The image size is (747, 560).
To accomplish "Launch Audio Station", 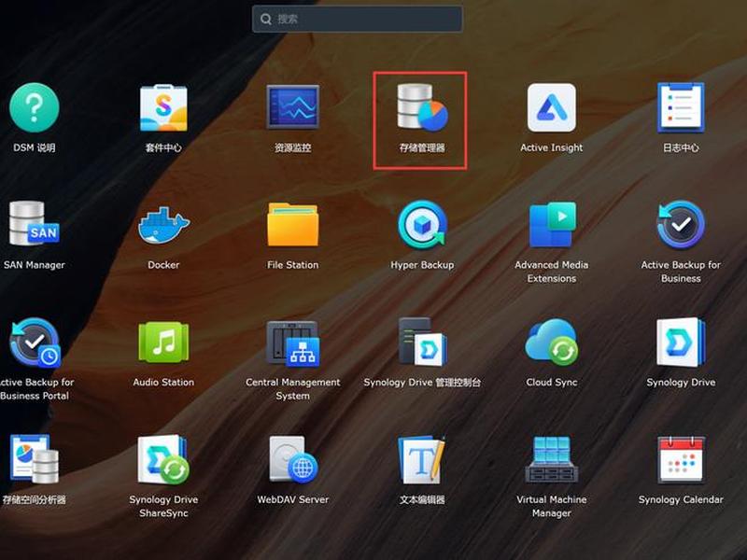I will pyautogui.click(x=163, y=342).
